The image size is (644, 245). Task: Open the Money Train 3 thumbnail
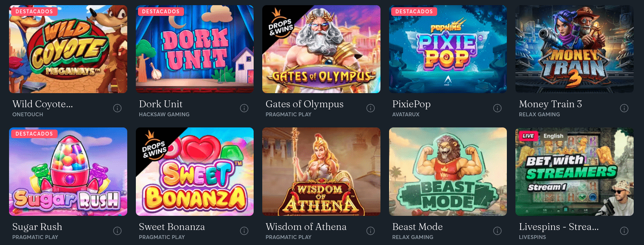click(x=574, y=49)
